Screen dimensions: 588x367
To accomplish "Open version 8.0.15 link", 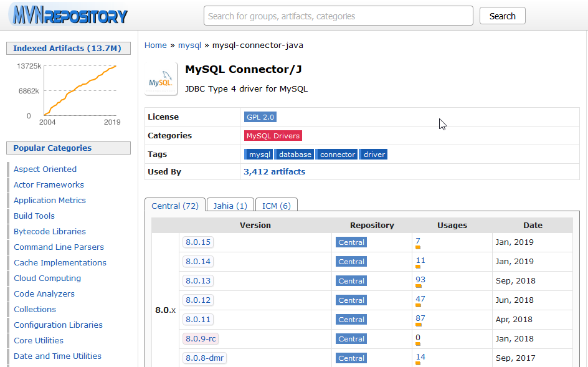I will (x=198, y=242).
